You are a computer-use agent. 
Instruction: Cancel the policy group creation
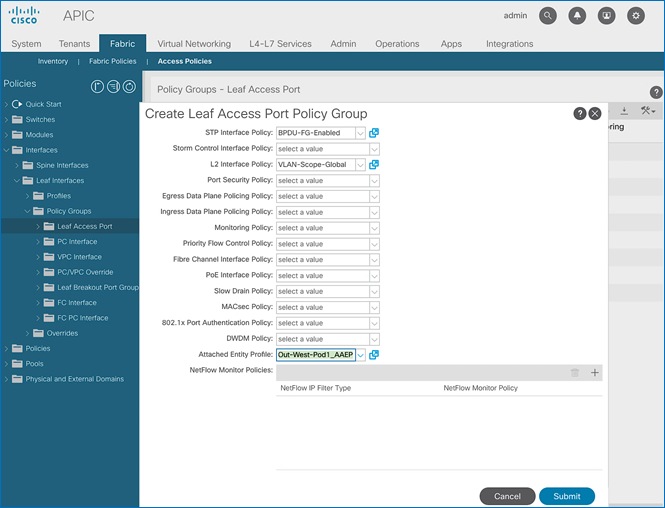(507, 496)
